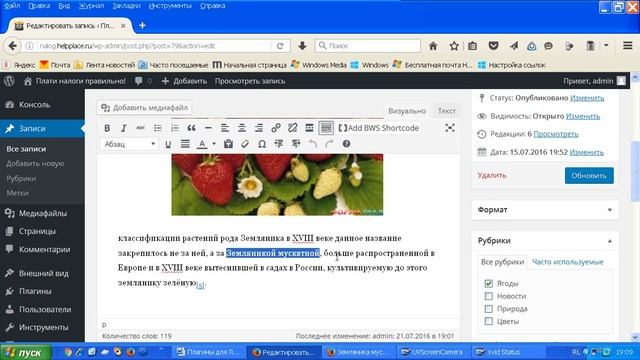Redo last edit
640x360 pixels.
329,144
